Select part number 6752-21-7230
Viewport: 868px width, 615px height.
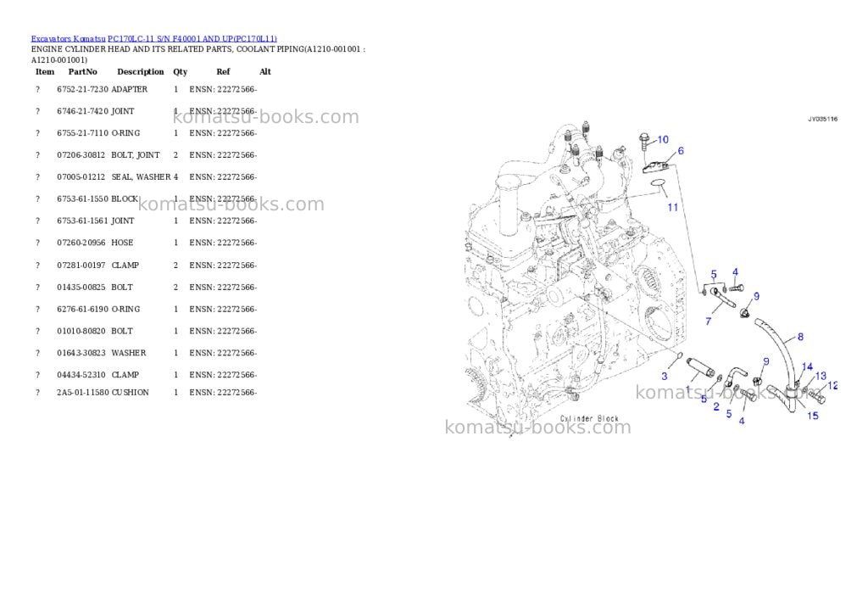pos(82,89)
